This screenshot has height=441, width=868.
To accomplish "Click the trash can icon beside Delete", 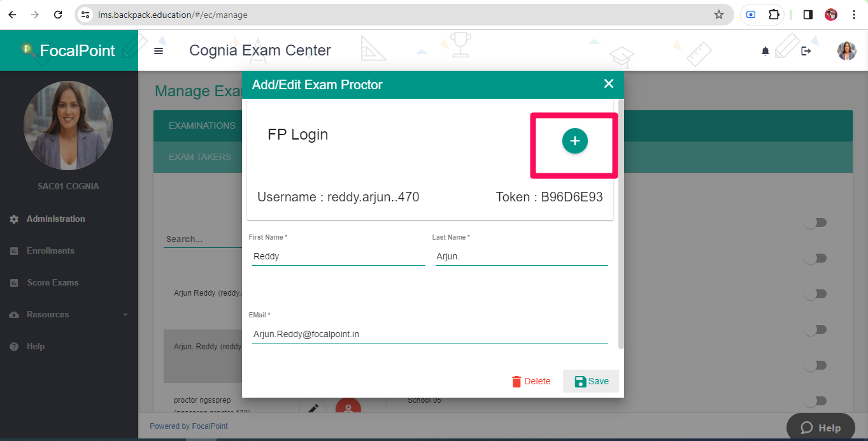I will pyautogui.click(x=516, y=381).
